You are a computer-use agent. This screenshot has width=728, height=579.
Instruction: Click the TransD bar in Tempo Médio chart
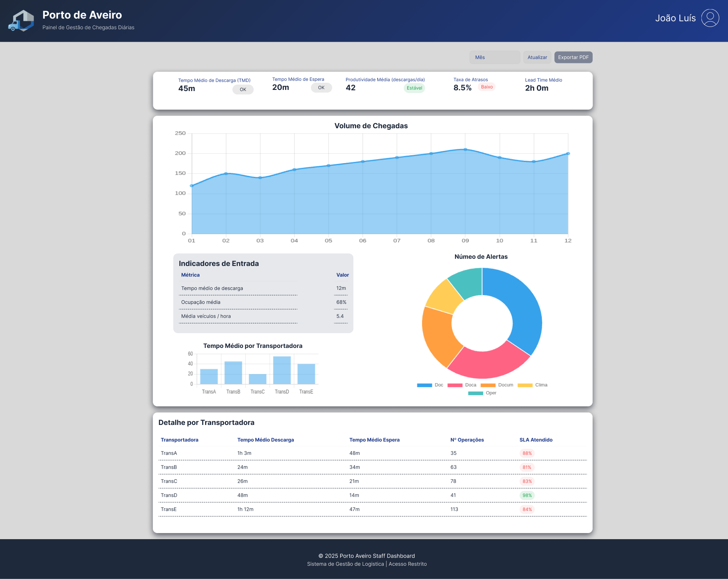(x=282, y=370)
